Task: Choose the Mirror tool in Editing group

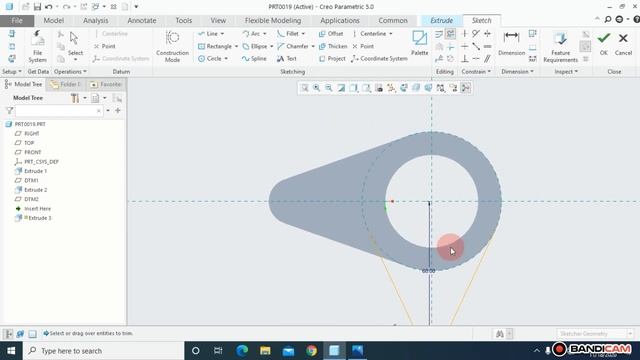Action: (439, 47)
